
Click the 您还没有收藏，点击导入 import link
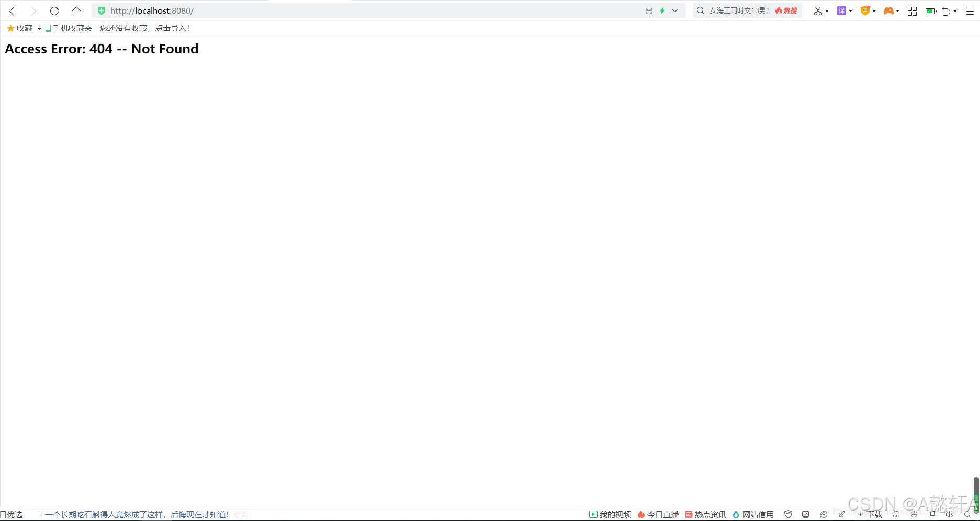point(145,28)
